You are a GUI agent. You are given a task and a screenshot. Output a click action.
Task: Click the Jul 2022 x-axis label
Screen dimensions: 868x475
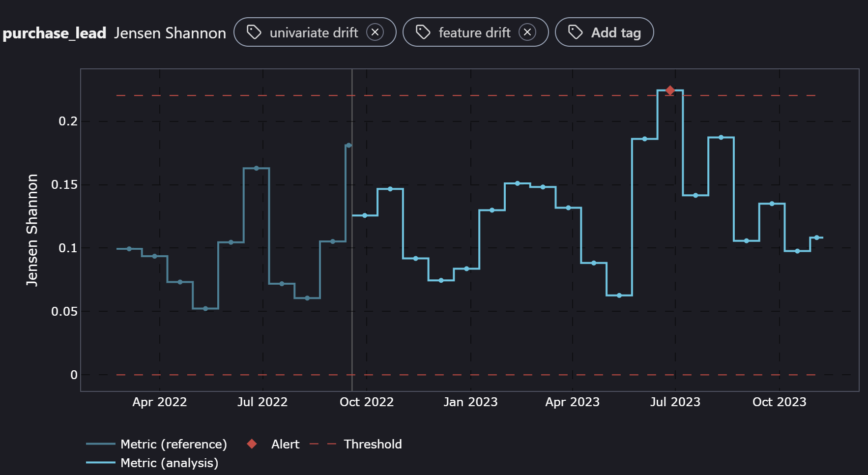[x=262, y=402]
